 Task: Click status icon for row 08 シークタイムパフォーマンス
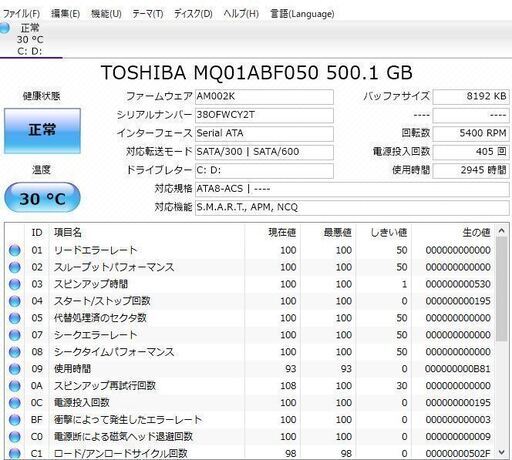click(x=14, y=352)
